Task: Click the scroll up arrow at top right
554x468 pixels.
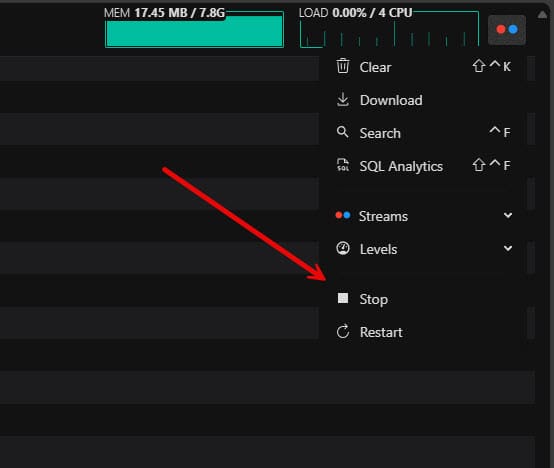Action: pos(542,15)
